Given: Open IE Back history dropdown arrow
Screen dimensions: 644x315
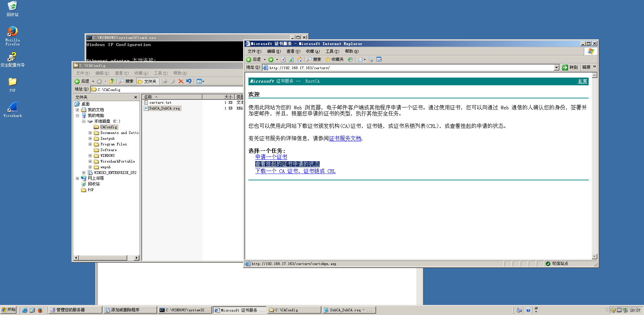Looking at the screenshot, I should coord(265,59).
